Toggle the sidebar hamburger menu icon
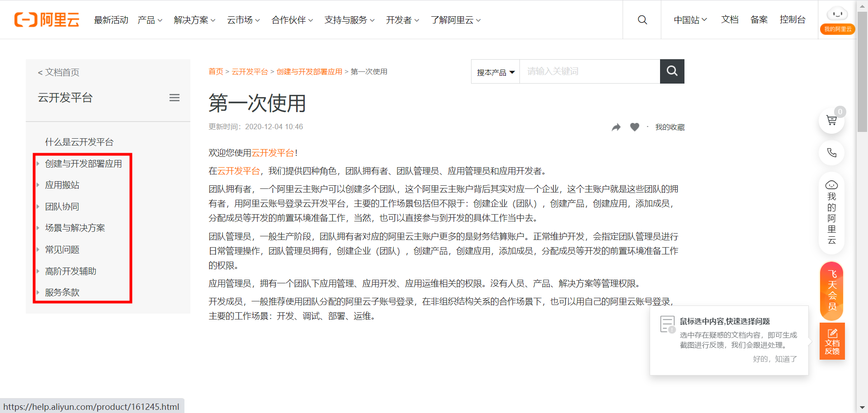 pos(175,98)
